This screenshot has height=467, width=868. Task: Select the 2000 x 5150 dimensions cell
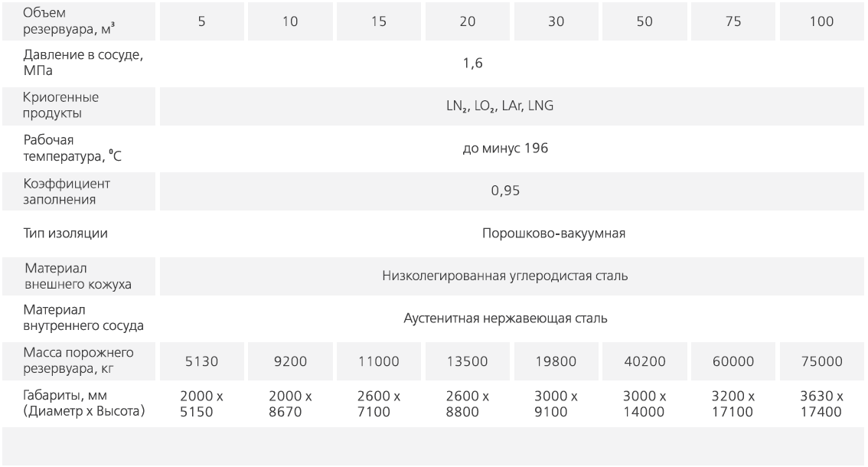[x=201, y=404]
